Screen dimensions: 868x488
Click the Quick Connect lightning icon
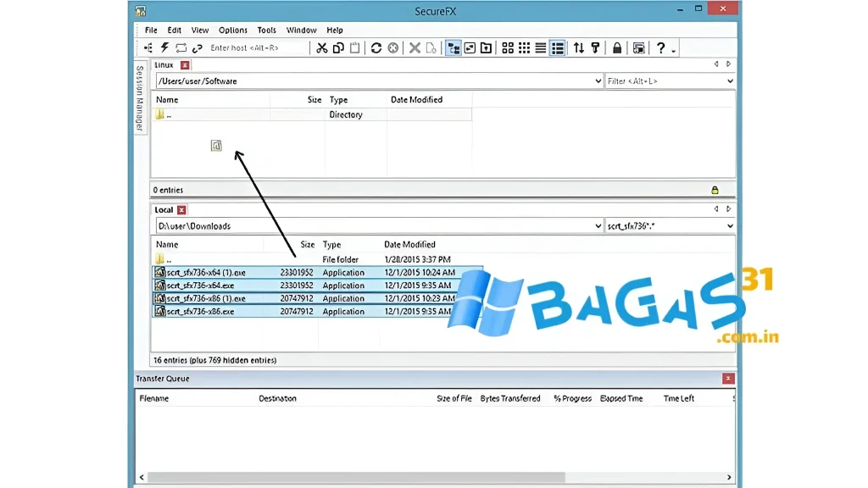coord(164,48)
